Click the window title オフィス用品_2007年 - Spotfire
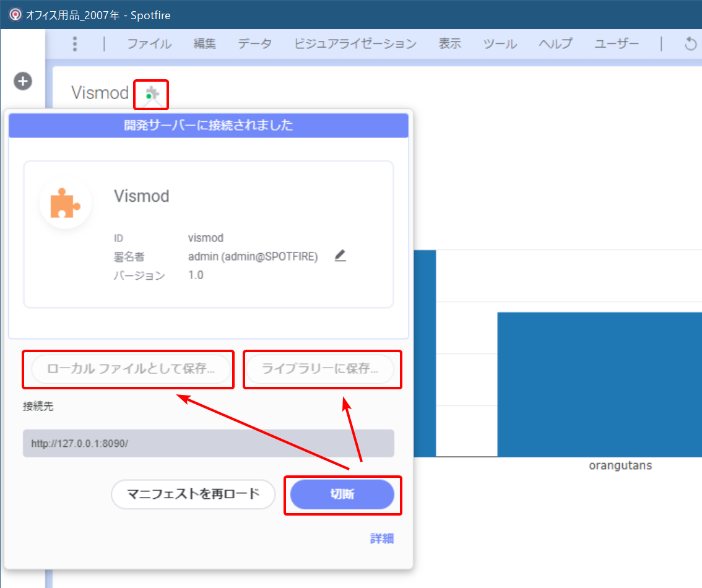Viewport: 702px width, 588px height. (98, 15)
